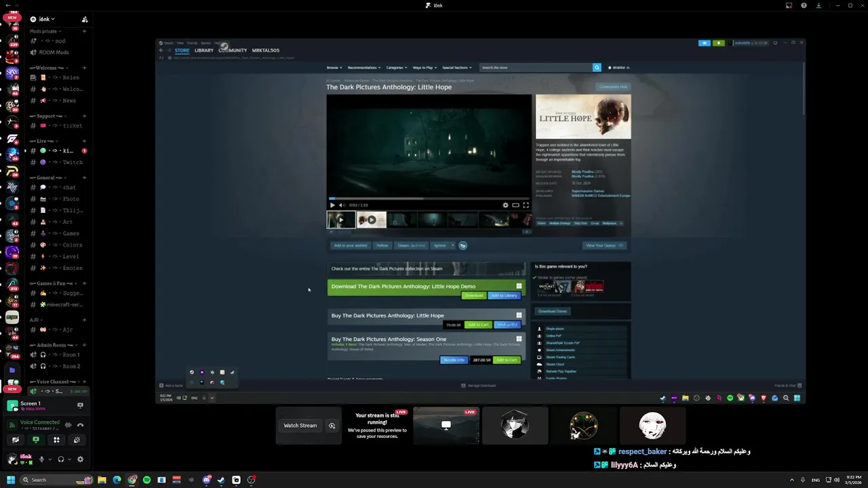Add a channel to the Welcome category

point(85,68)
